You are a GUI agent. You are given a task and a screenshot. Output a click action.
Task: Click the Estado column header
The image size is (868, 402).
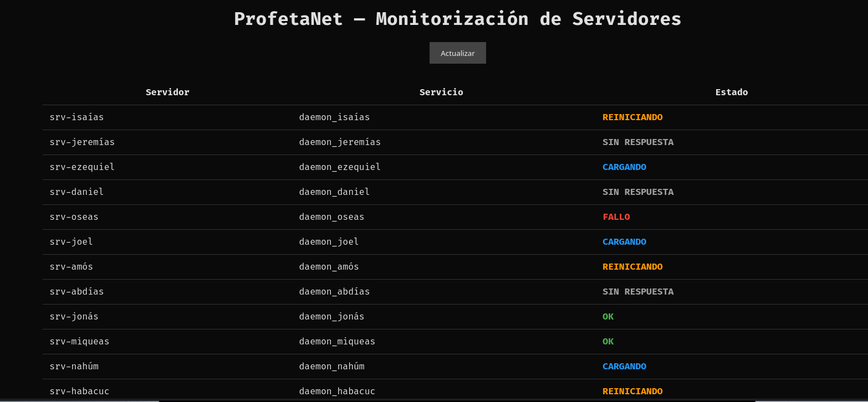(731, 92)
